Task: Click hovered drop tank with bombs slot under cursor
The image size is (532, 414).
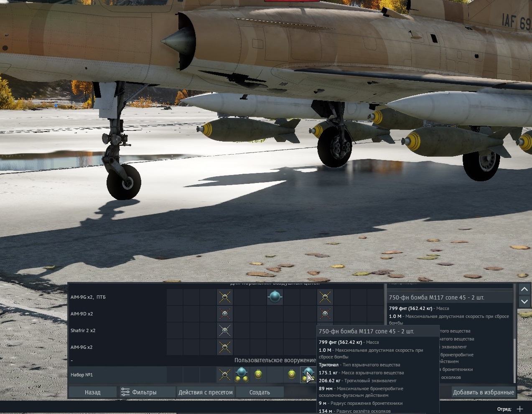Action: click(x=308, y=375)
